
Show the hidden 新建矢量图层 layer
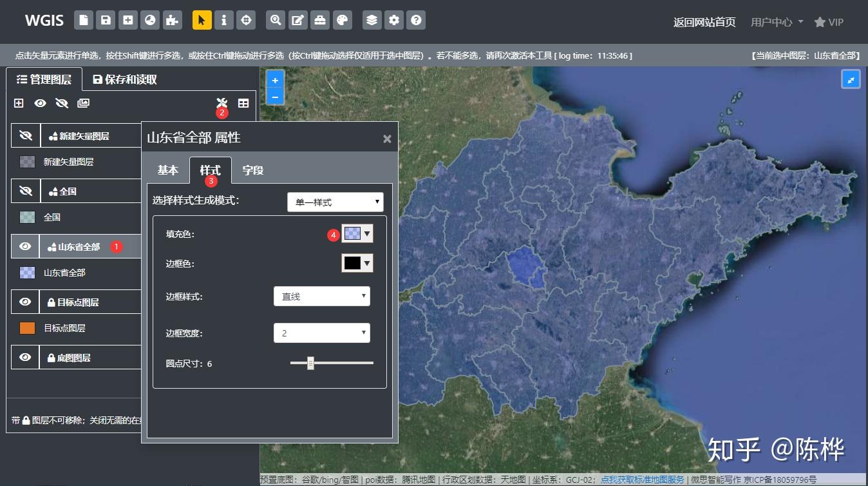coord(26,136)
